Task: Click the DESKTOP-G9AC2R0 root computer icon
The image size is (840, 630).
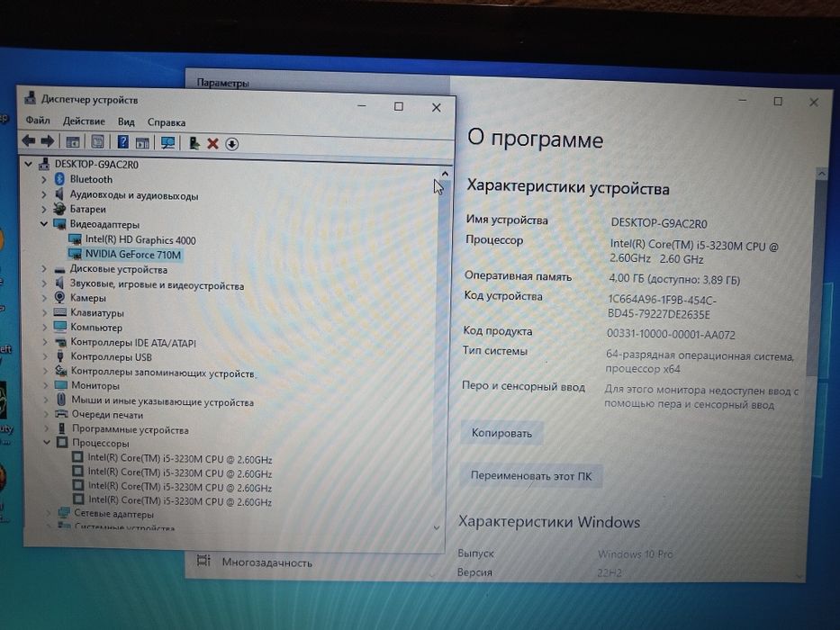Action: (x=44, y=164)
